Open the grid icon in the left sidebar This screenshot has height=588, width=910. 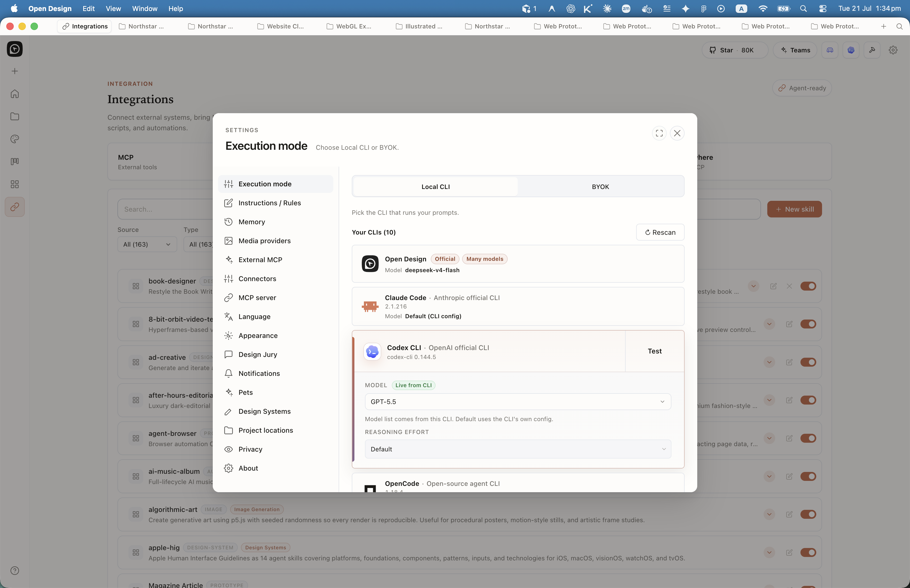(14, 184)
